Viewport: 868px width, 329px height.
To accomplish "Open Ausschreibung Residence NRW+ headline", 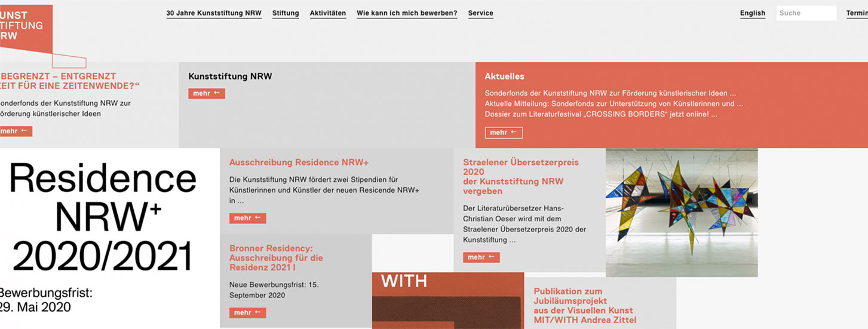I will tap(299, 162).
